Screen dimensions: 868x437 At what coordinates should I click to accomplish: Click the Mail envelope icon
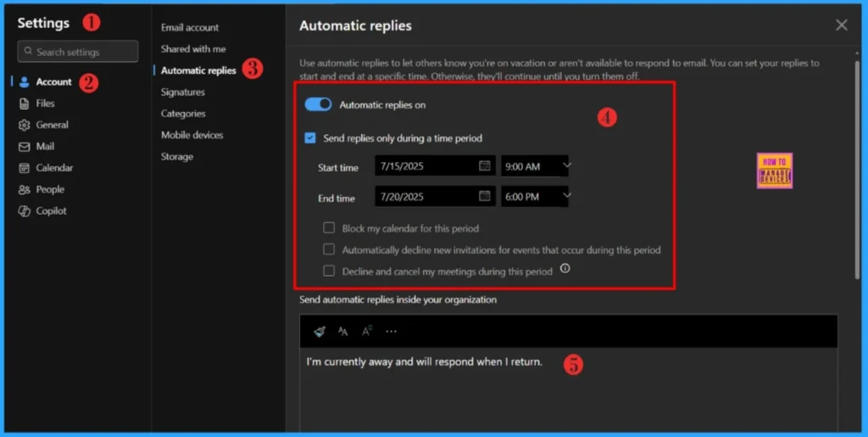[24, 147]
